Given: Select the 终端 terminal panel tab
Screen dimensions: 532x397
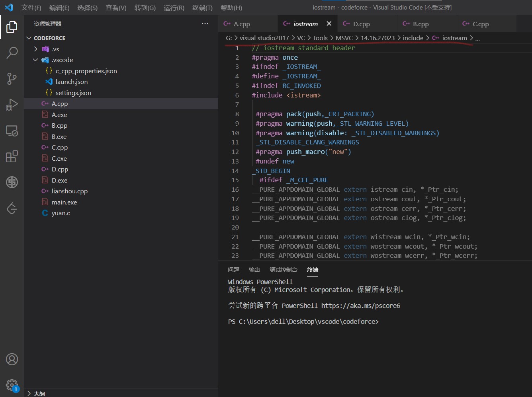Looking at the screenshot, I should tap(313, 270).
